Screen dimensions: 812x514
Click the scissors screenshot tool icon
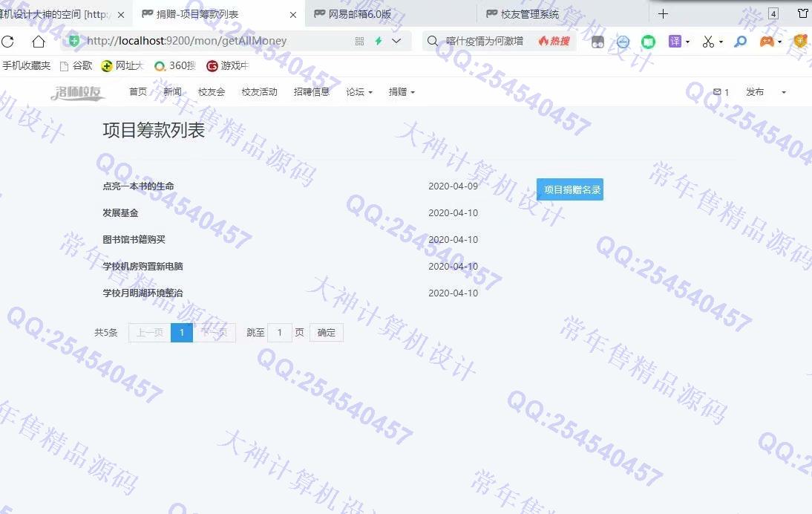click(x=708, y=42)
